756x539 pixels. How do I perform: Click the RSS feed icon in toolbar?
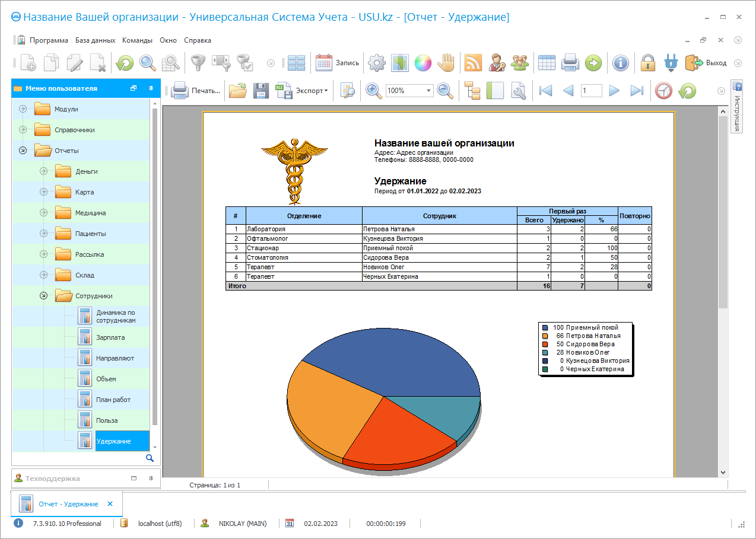click(x=473, y=63)
